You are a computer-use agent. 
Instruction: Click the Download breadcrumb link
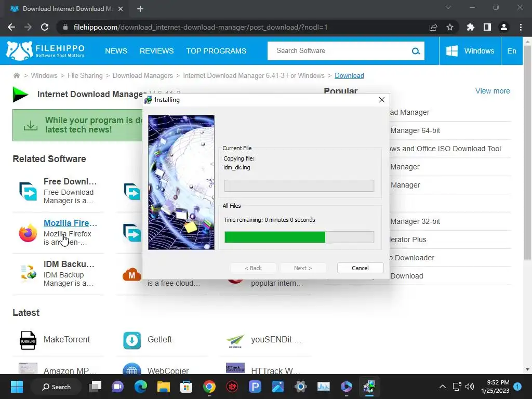pos(349,75)
